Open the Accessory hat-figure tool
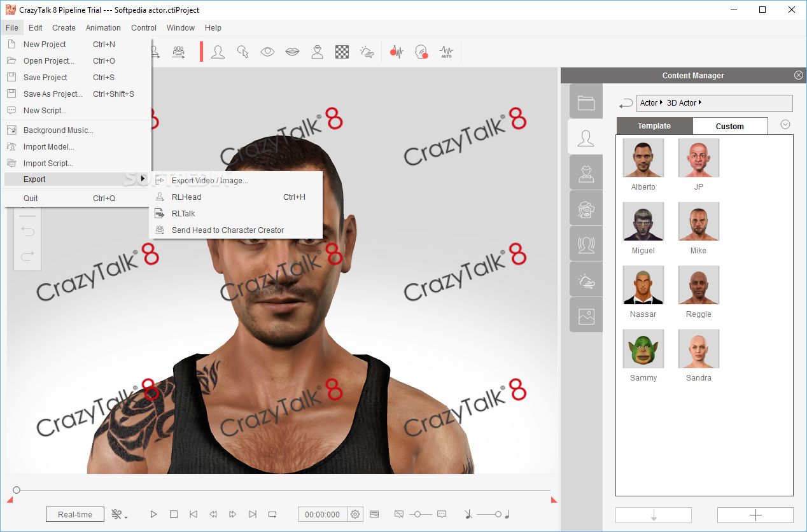 pos(317,52)
